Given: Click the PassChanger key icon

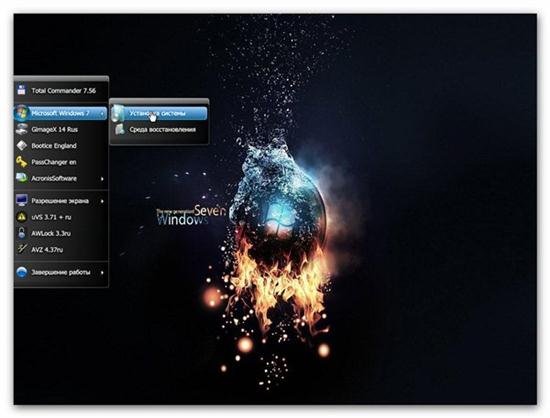Looking at the screenshot, I should pos(22,162).
